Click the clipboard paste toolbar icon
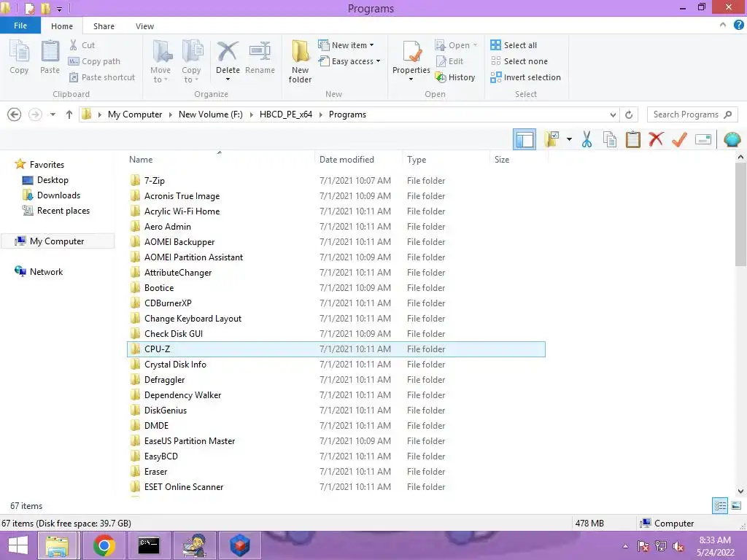747x560 pixels. pyautogui.click(x=632, y=139)
